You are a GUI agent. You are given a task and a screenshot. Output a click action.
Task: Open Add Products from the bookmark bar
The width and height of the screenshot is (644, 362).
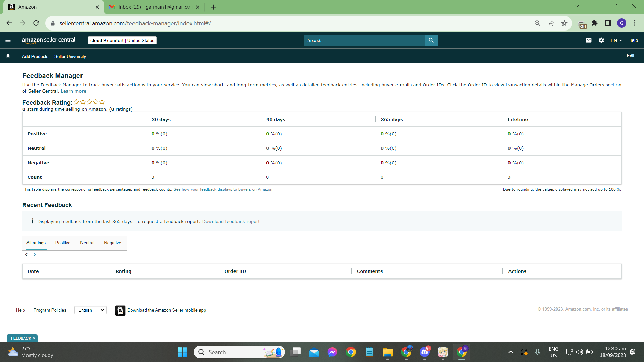coord(35,56)
